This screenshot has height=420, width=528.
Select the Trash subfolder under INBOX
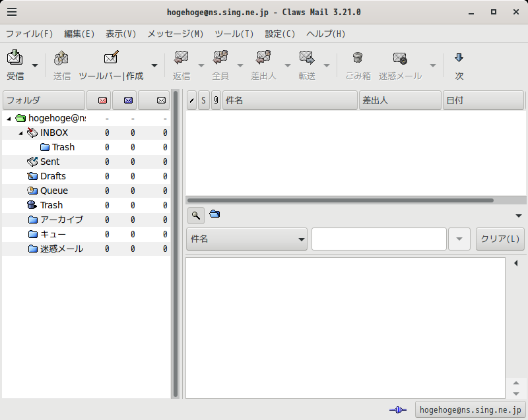pyautogui.click(x=63, y=147)
